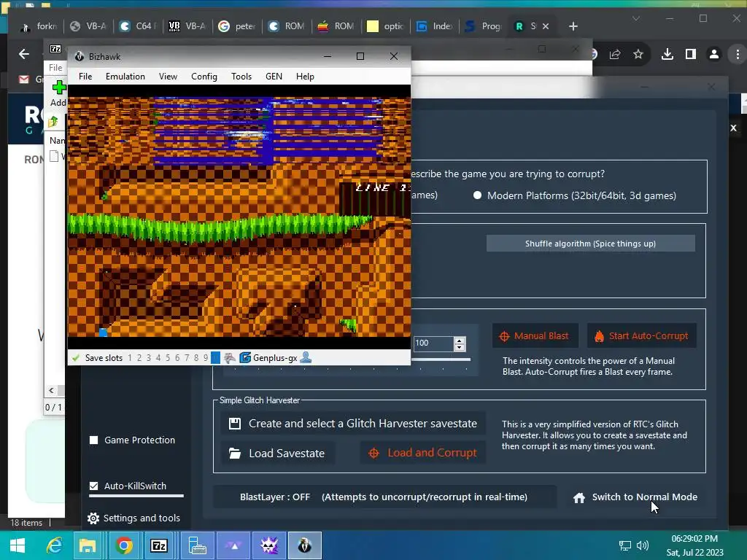Click the Manual Blast button
747x560 pixels.
point(535,335)
